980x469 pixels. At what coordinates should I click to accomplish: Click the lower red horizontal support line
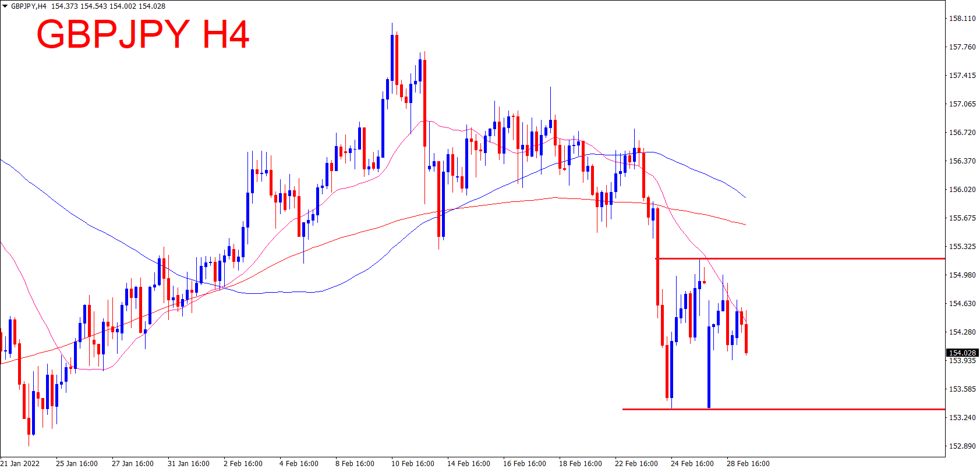pyautogui.click(x=784, y=409)
